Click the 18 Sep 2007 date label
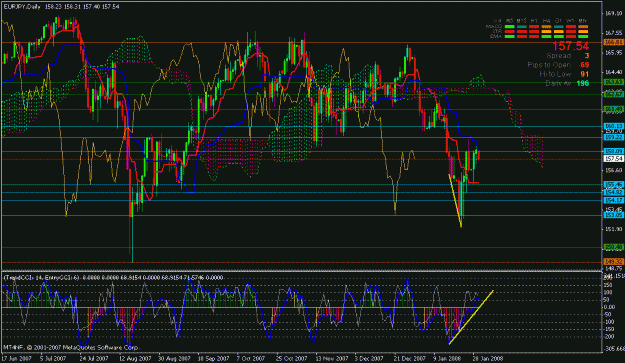 point(213,358)
